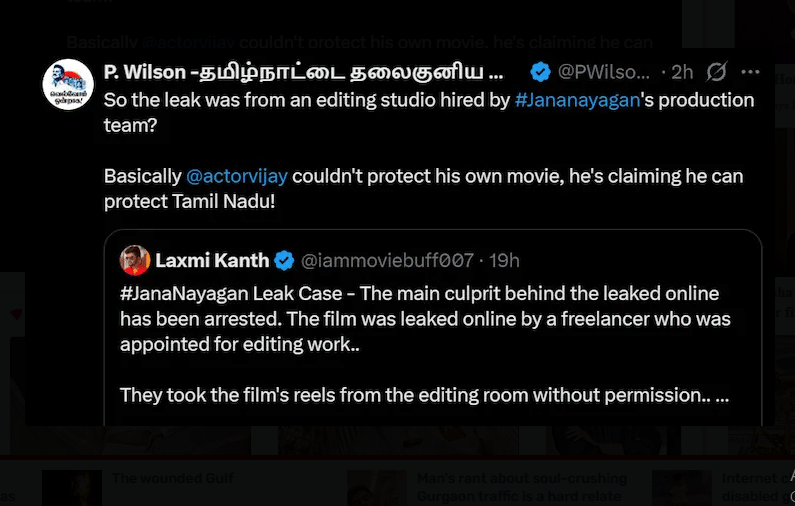Click the @iammoviebuff007 handle

[x=387, y=260]
